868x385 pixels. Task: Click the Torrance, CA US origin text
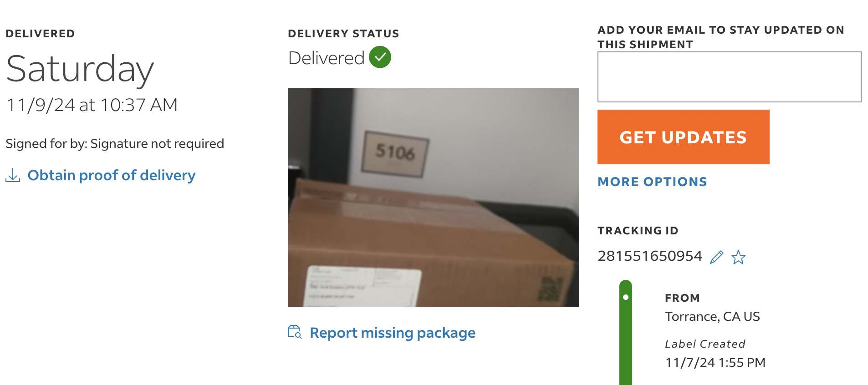point(712,316)
